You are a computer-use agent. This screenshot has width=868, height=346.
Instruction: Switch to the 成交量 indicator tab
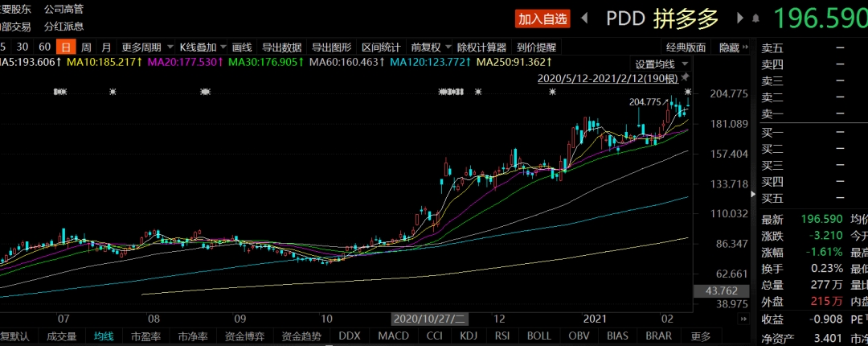(61, 336)
